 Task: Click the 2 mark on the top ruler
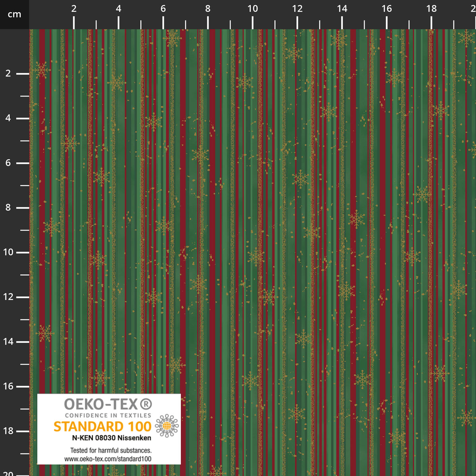tap(74, 9)
